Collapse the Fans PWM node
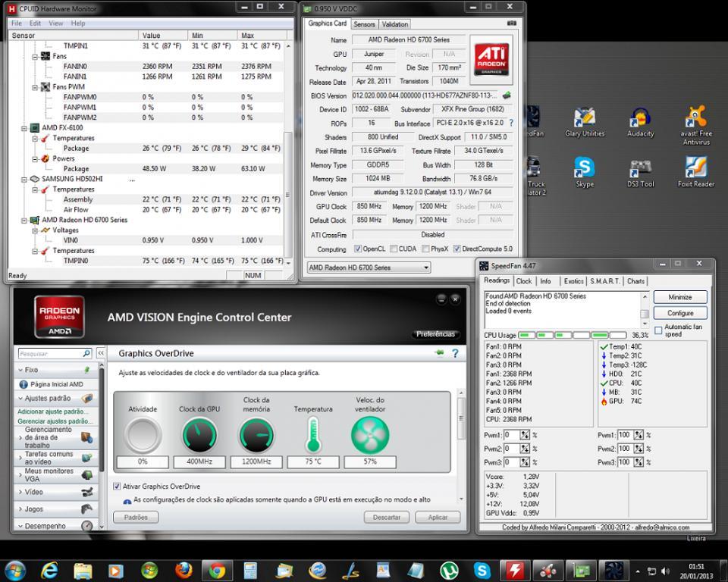The height and width of the screenshot is (582, 728). tap(35, 87)
